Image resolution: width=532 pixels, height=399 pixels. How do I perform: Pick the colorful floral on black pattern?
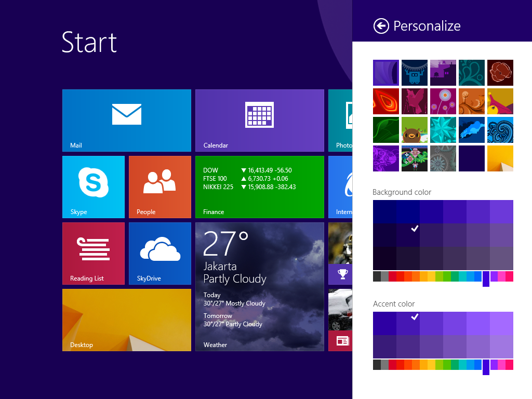pos(414,158)
